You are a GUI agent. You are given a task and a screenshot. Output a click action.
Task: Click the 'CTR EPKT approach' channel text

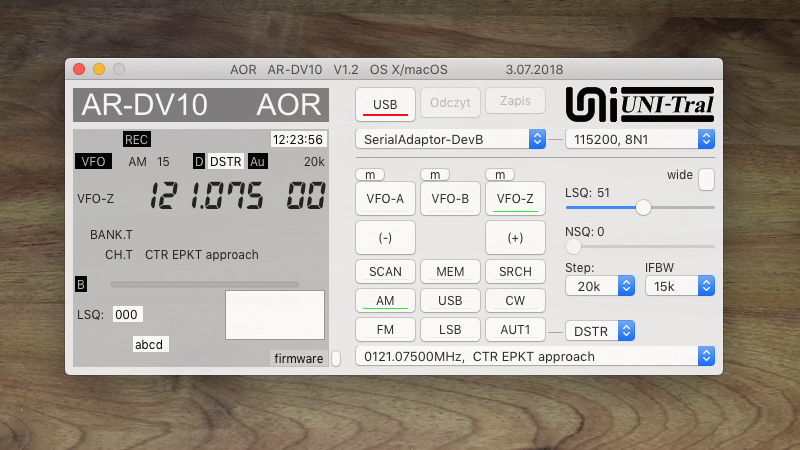(x=202, y=255)
